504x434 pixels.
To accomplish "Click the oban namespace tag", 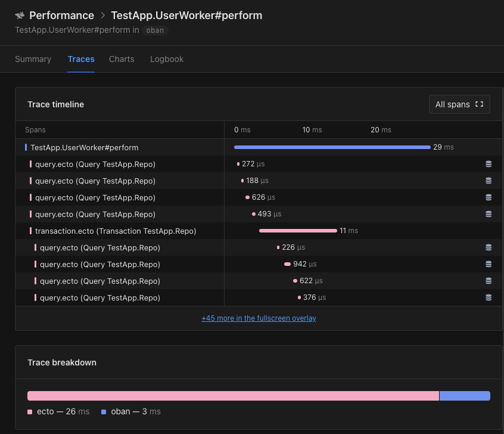I will click(155, 30).
